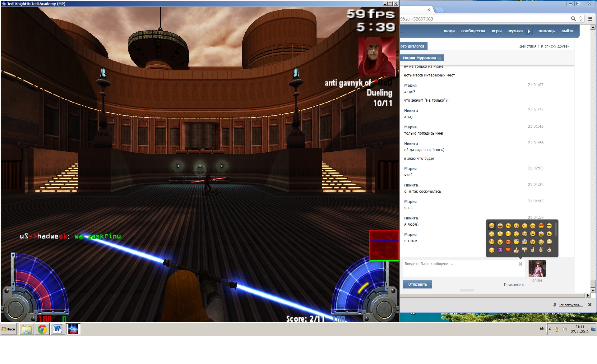The height and width of the screenshot is (364, 597).
Task: Open Chrome's hamburger menu
Action: pyautogui.click(x=590, y=19)
